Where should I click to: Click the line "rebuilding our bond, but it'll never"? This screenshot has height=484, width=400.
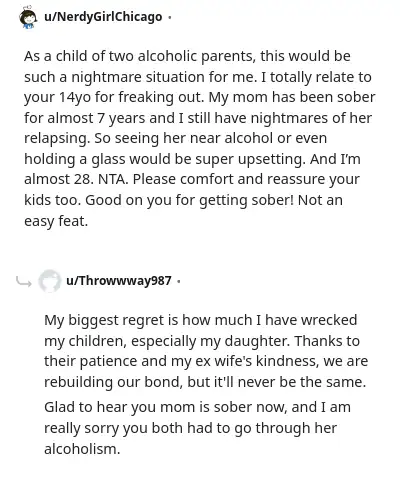tap(205, 382)
